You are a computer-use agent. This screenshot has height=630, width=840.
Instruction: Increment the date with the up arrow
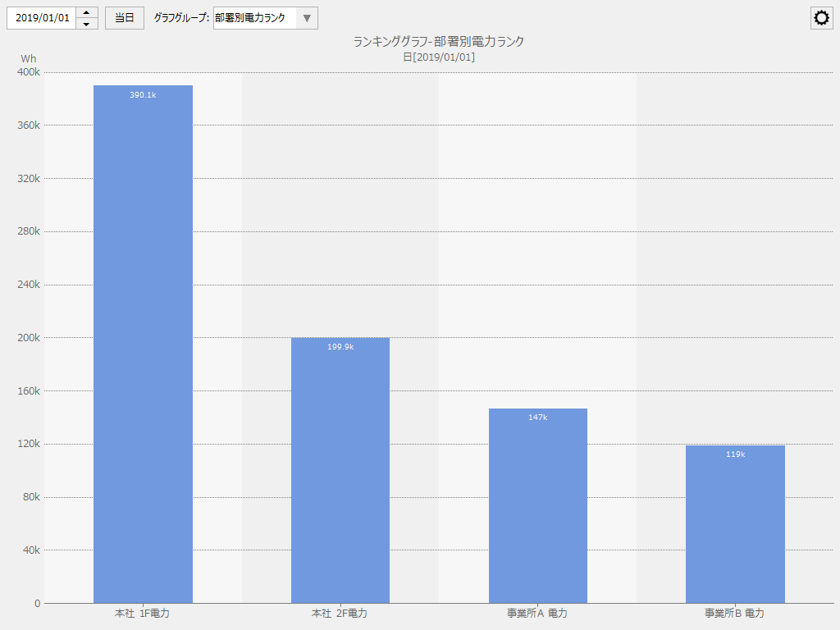pyautogui.click(x=87, y=12)
